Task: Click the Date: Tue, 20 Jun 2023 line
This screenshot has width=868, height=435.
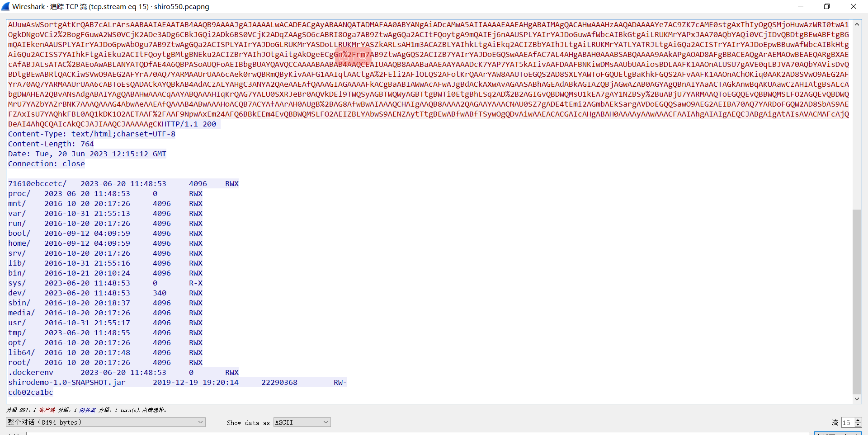Action: (87, 154)
